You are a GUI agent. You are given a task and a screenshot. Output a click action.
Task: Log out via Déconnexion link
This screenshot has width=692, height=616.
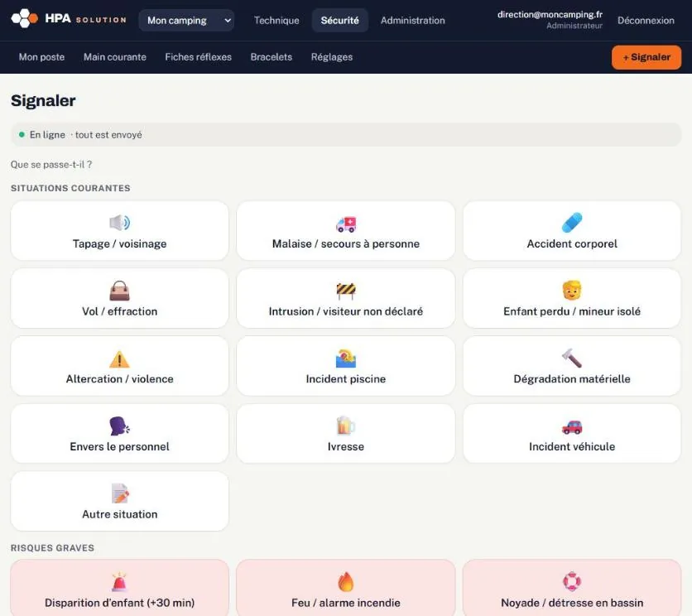(x=646, y=21)
